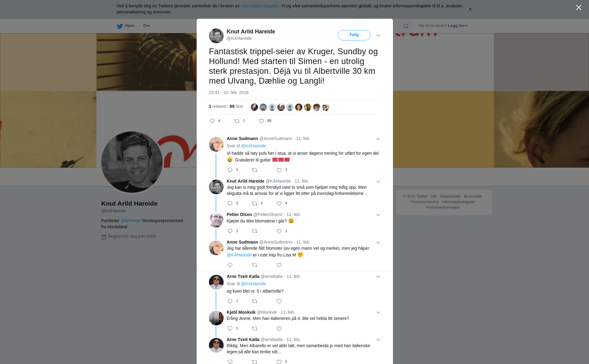Image resolution: width=589 pixels, height=364 pixels.
Task: Toggle follow with the Følg button
Action: (x=354, y=35)
